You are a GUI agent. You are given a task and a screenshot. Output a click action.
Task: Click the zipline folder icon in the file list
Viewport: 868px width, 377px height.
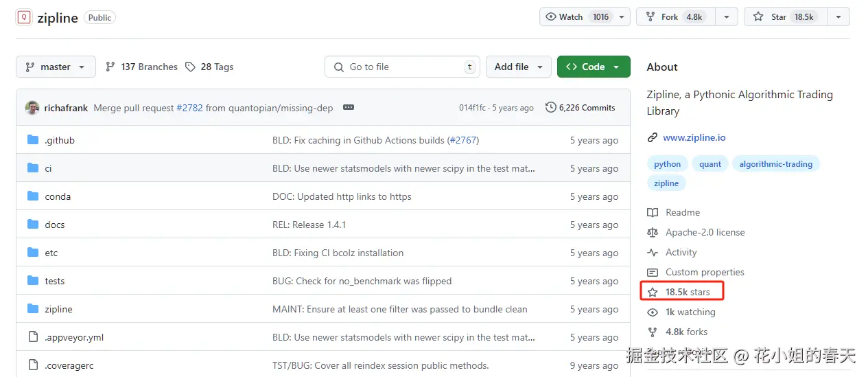33,309
